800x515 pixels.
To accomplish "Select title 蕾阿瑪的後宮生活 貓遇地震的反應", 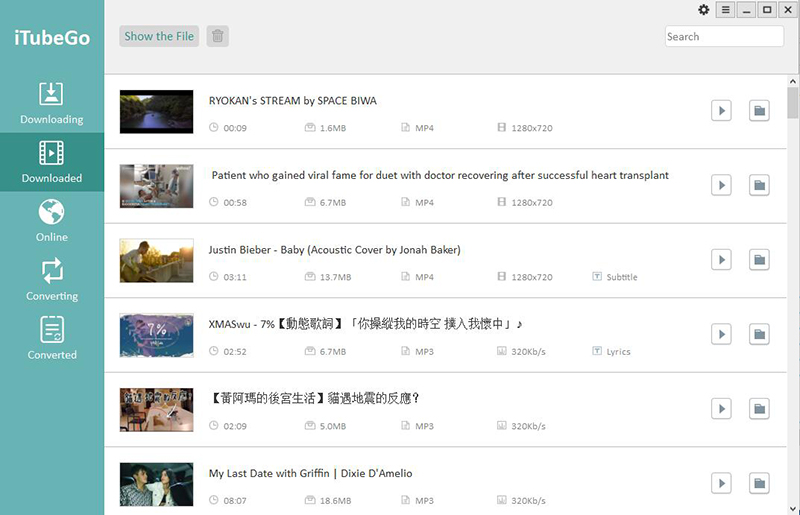I will tap(315, 398).
